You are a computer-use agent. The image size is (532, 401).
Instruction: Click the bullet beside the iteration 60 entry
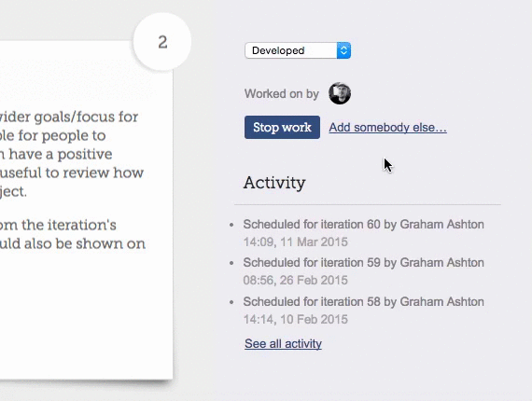(x=231, y=225)
